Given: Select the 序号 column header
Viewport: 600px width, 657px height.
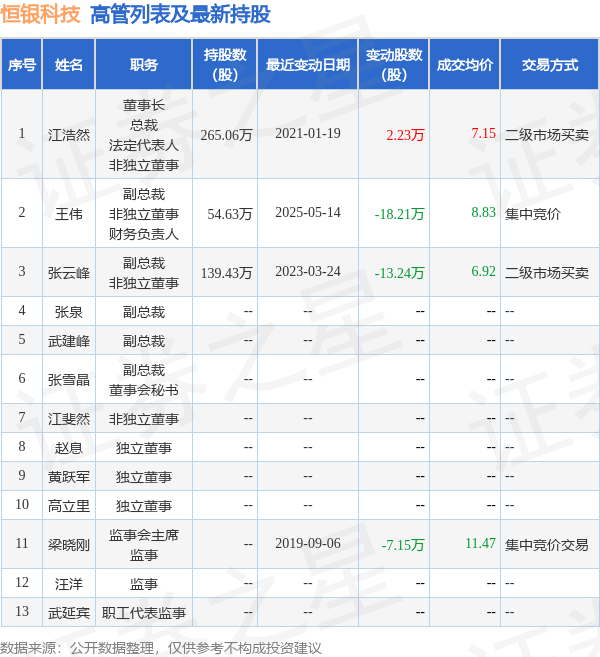Looking at the screenshot, I should pos(22,65).
